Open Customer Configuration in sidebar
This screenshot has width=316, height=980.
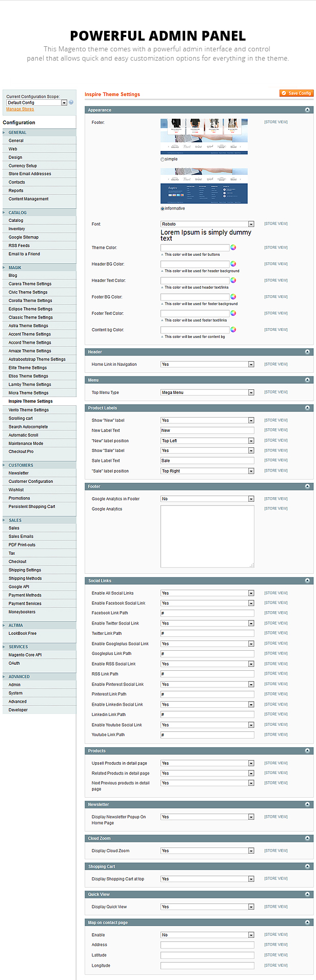(x=31, y=481)
